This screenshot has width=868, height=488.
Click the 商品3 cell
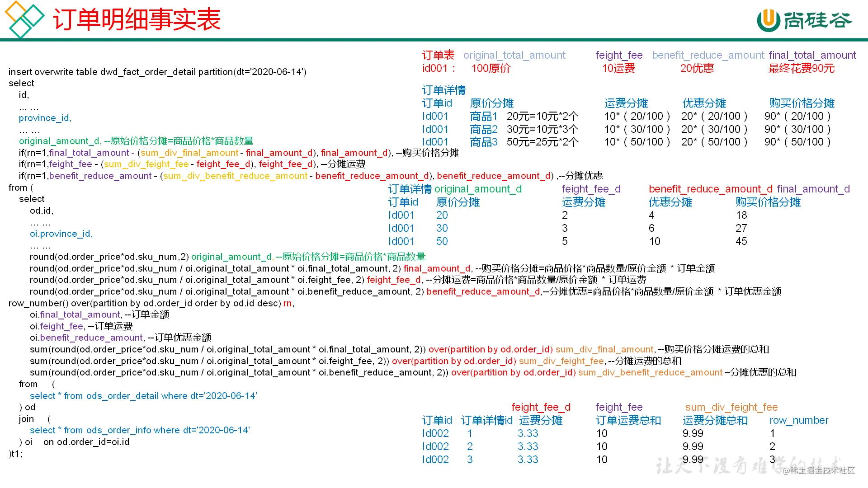point(484,142)
